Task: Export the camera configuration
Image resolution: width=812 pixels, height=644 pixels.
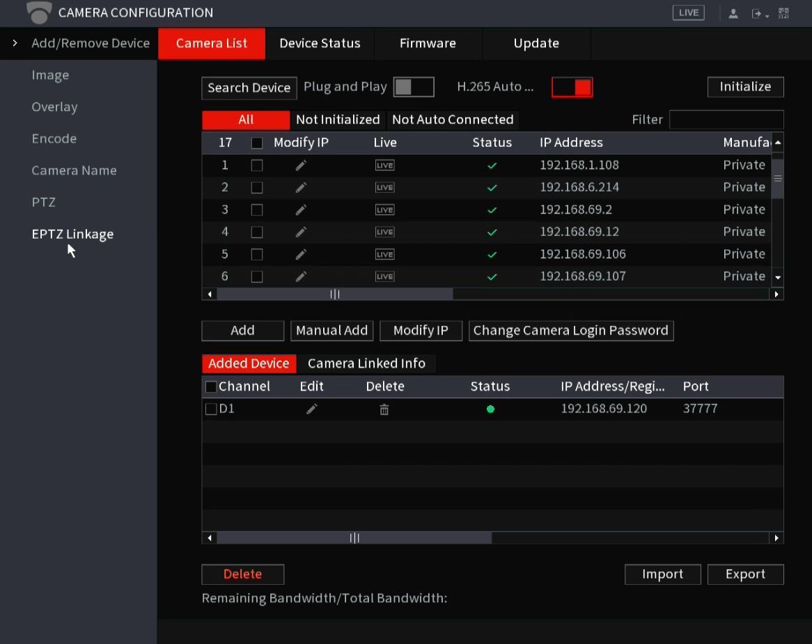Action: (x=745, y=574)
